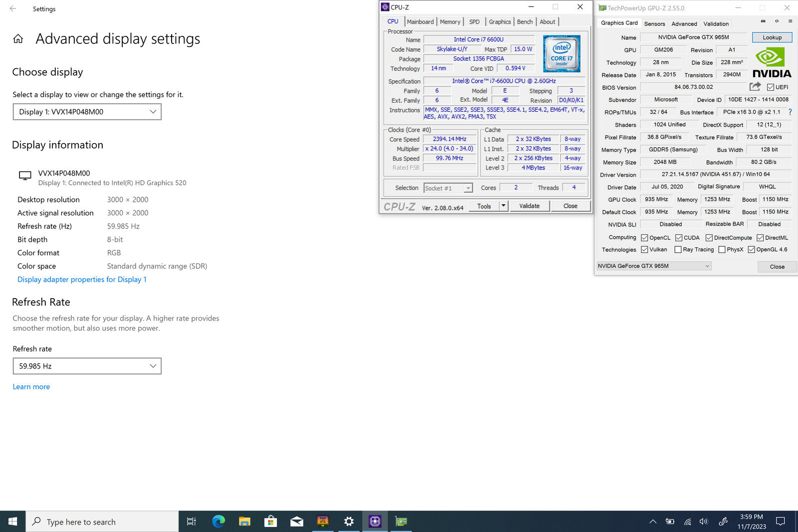
Task: Click the GPU-Z BIOS Version field 84.06.73.00.02
Action: point(694,87)
